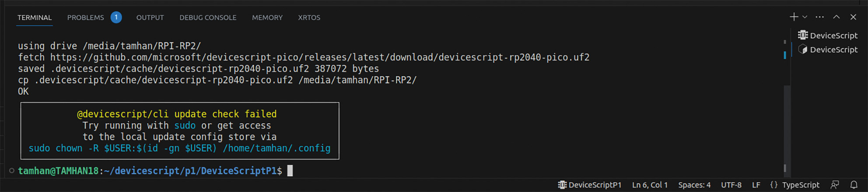Maximize panel size with the up chevron
Image resolution: width=868 pixels, height=192 pixels.
836,17
